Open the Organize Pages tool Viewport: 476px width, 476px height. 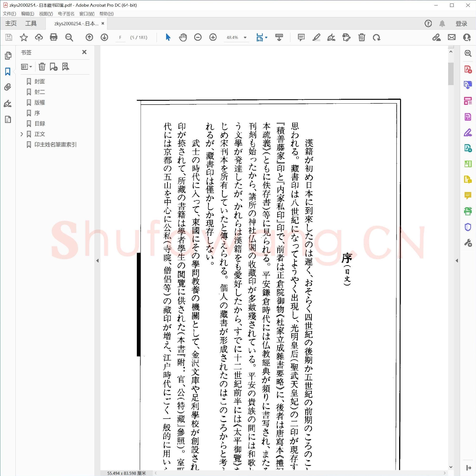pyautogui.click(x=467, y=101)
